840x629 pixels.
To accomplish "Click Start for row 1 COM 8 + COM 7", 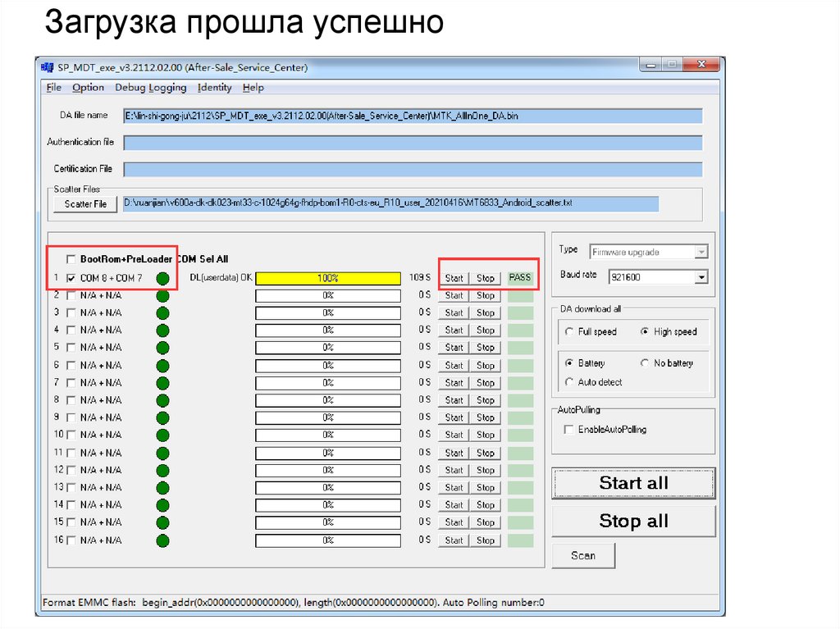I will click(x=454, y=278).
